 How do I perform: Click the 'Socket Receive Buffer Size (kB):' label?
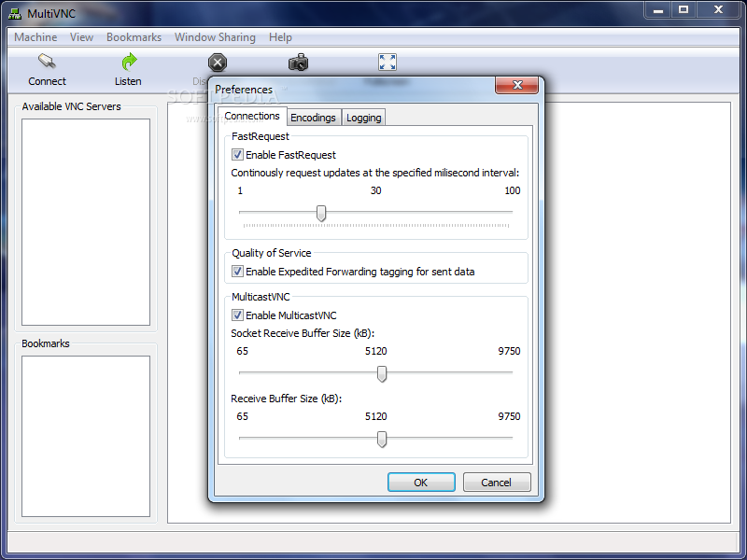(x=303, y=333)
